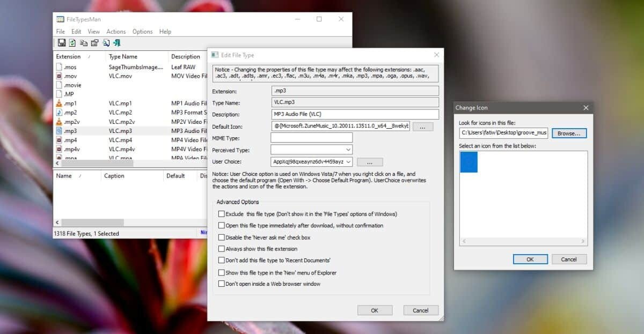Toggle 'Disable the Never ask me check box'

click(x=221, y=237)
